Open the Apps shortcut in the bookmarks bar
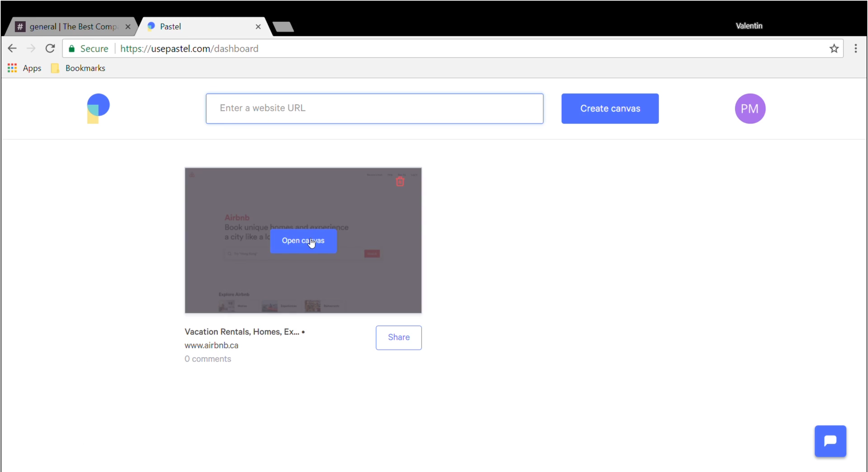This screenshot has height=472, width=868. [x=23, y=68]
